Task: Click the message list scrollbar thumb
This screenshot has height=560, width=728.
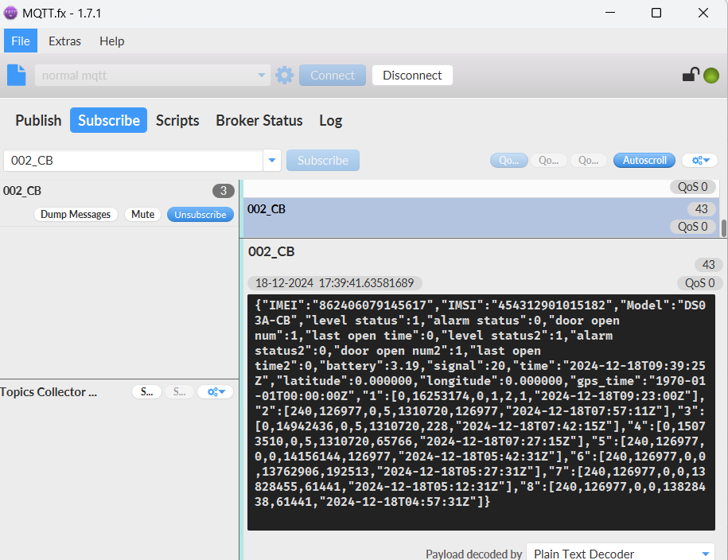Action: (723, 228)
